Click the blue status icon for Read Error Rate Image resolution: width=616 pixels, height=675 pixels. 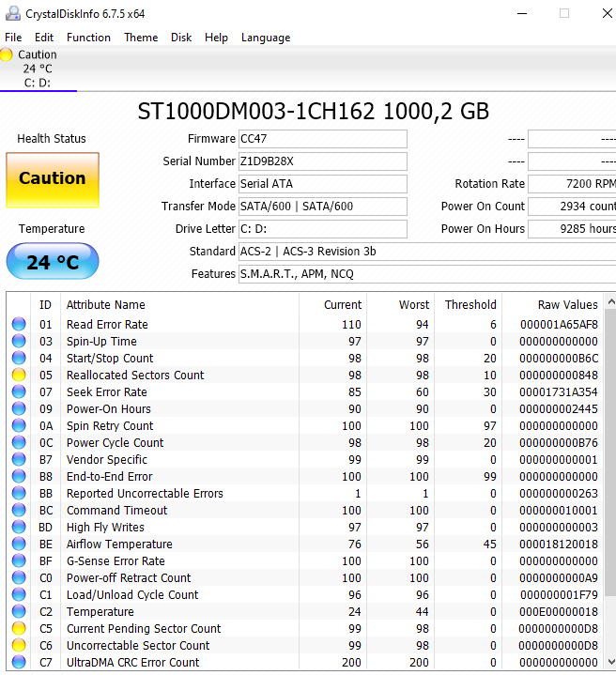(x=19, y=324)
